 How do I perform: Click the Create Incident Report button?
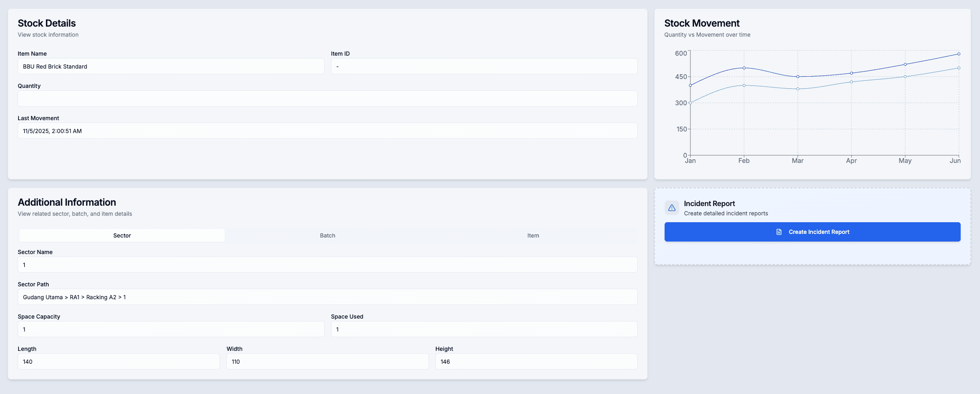[x=812, y=232]
